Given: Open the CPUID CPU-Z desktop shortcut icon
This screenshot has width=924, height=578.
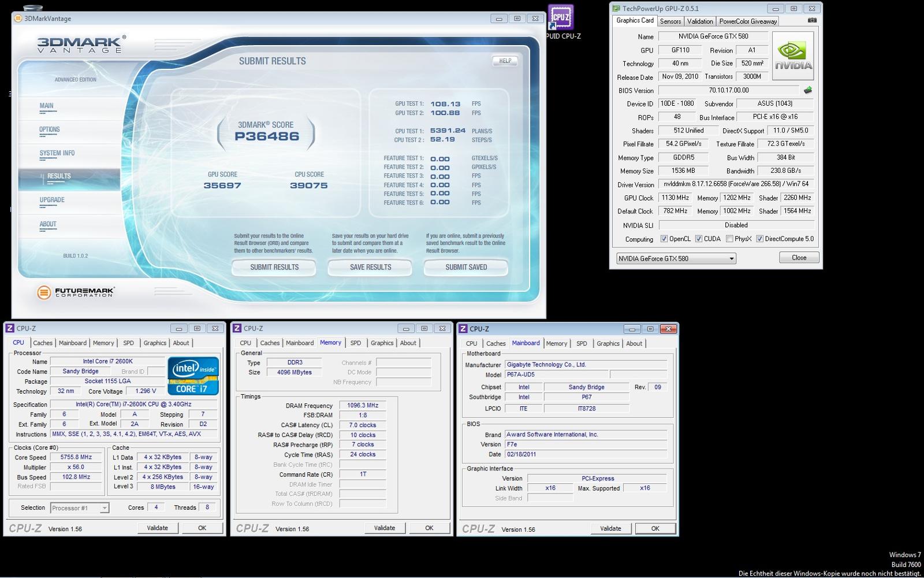Looking at the screenshot, I should [x=561, y=18].
